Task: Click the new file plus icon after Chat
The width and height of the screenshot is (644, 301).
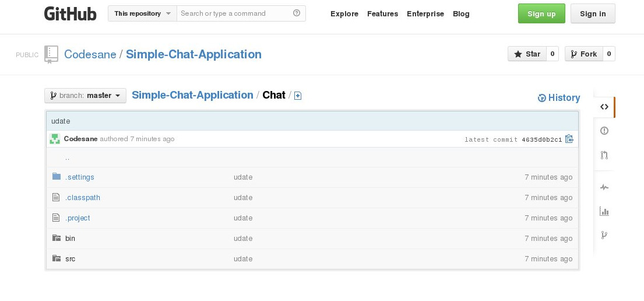Action: [x=298, y=96]
